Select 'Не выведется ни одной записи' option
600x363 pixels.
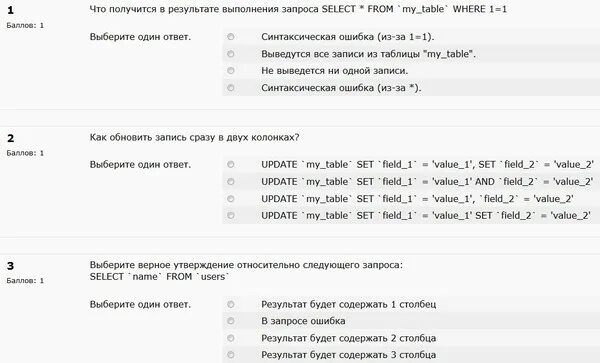[230, 71]
